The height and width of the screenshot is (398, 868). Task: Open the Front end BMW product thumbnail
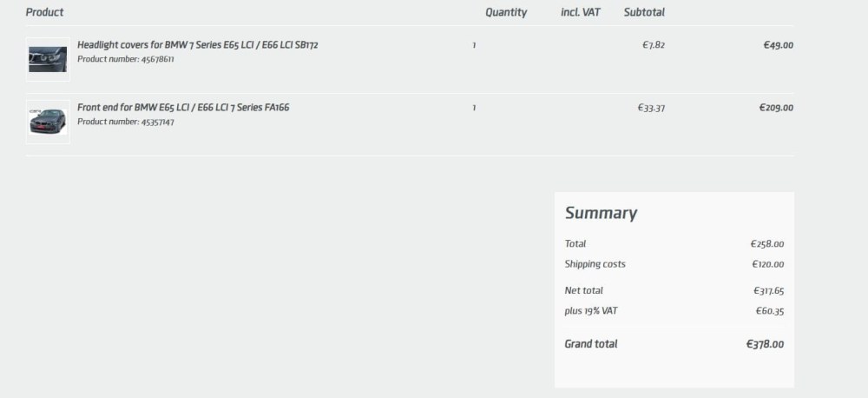coord(48,122)
